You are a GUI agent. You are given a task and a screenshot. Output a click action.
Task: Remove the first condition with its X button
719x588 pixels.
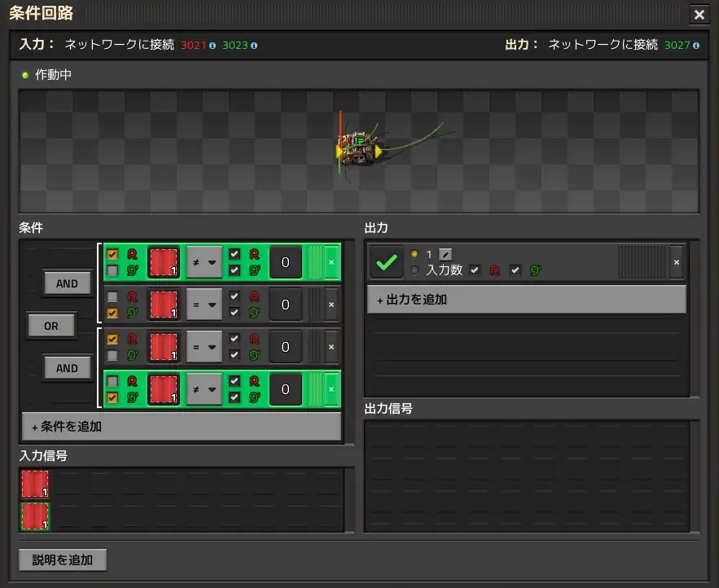[331, 262]
